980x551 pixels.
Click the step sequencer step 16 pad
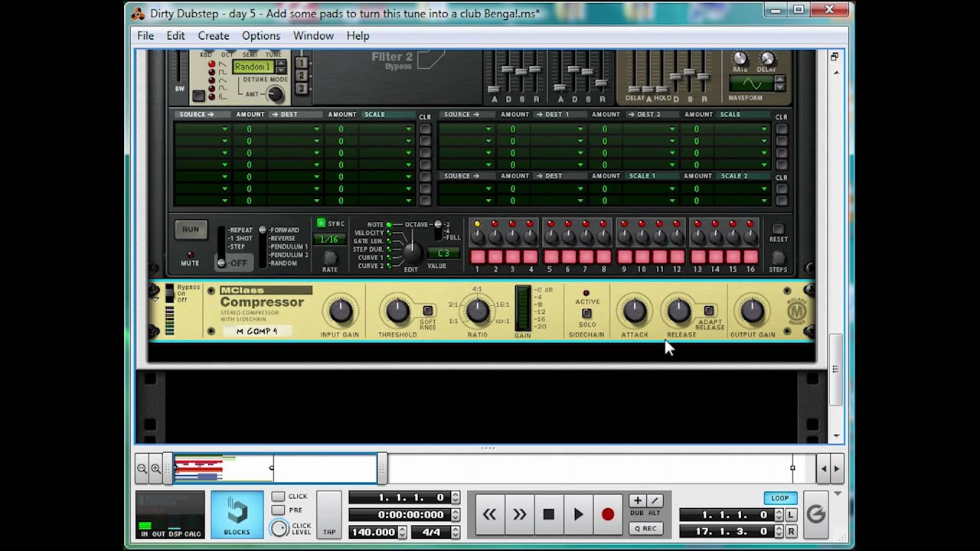click(x=750, y=257)
